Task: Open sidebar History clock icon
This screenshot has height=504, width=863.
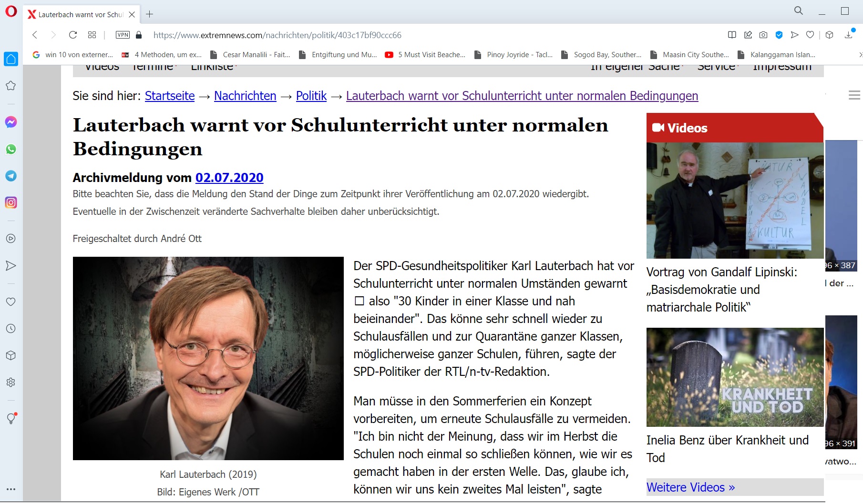Action: click(x=11, y=329)
